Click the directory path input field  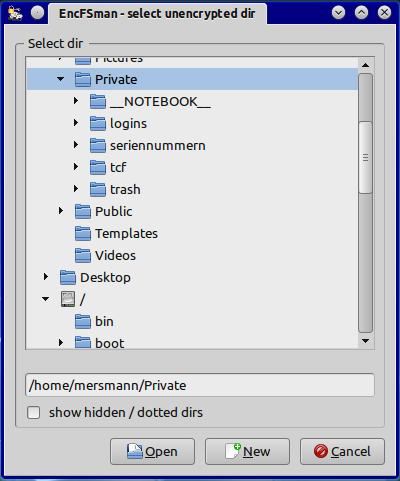(x=200, y=385)
